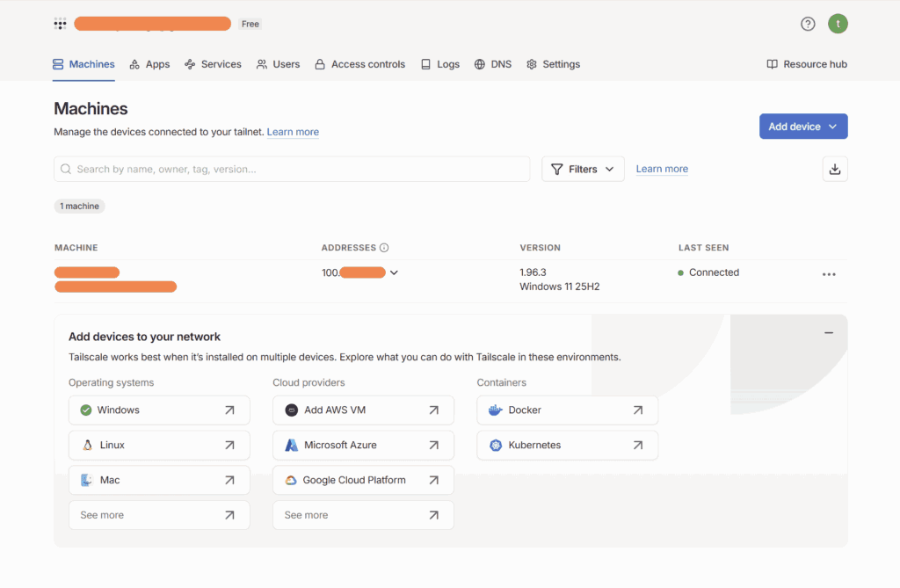The height and width of the screenshot is (588, 900).
Task: Click the help question mark icon
Action: [808, 24]
